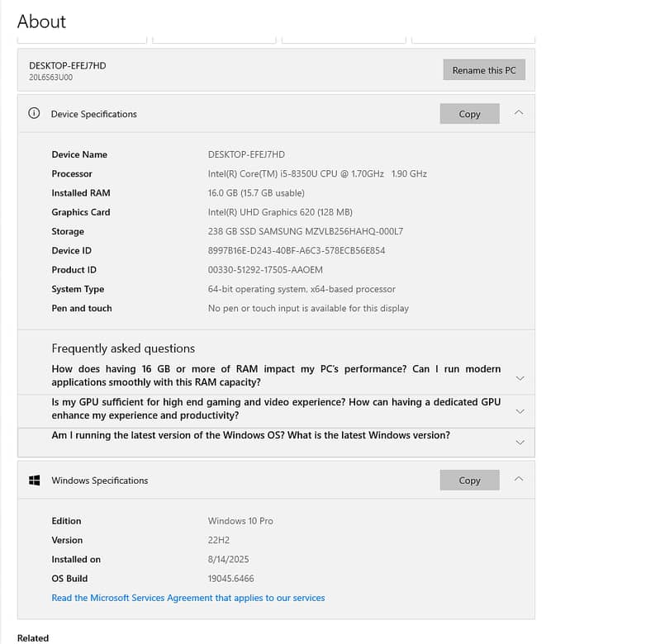
Task: Expand the latest Windows version question chevron
Action: [x=520, y=442]
